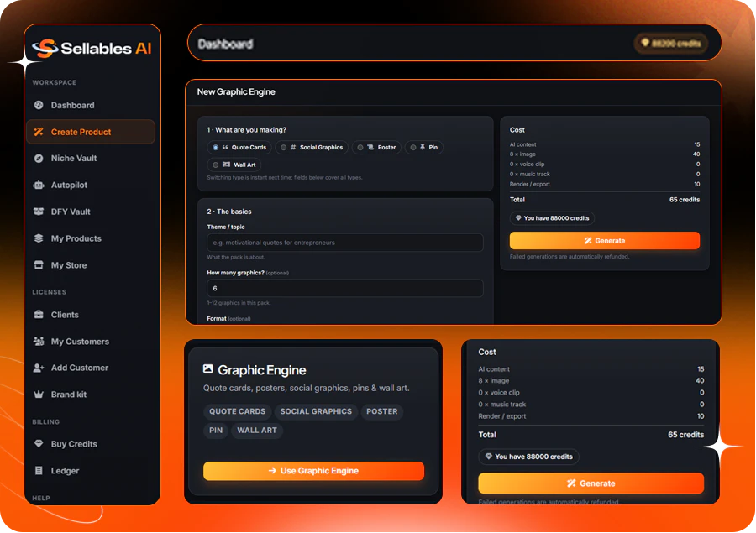756x533 pixels.
Task: Open DFY Vault menu item
Action: [x=91, y=212]
